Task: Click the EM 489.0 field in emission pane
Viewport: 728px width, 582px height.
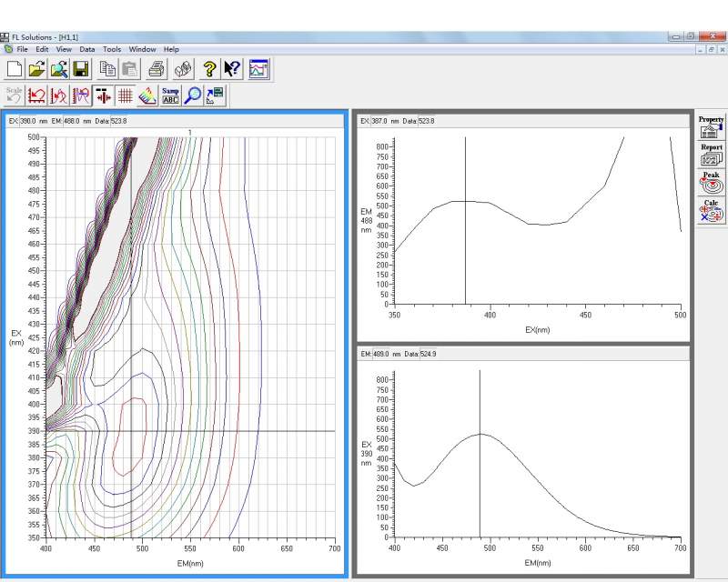Action: click(380, 354)
